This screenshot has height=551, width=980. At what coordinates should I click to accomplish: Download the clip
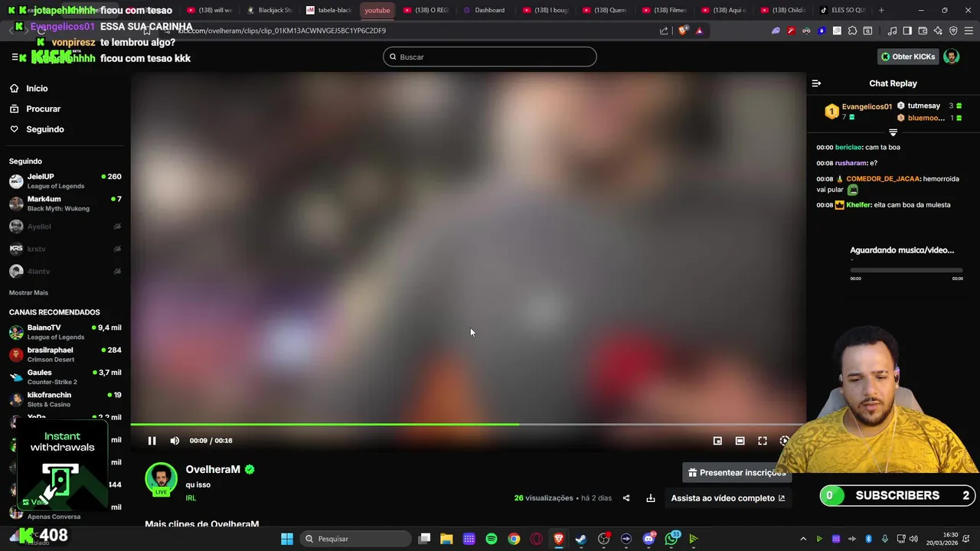point(650,498)
